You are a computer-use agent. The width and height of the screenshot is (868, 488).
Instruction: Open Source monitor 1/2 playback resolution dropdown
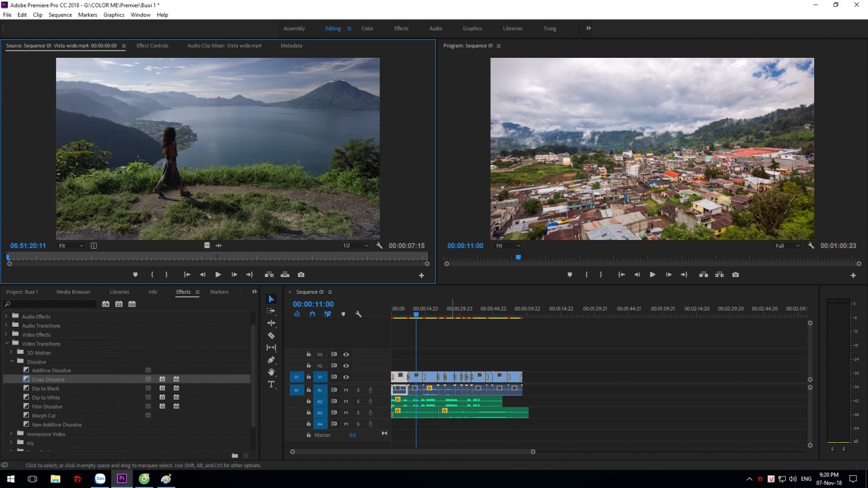355,246
